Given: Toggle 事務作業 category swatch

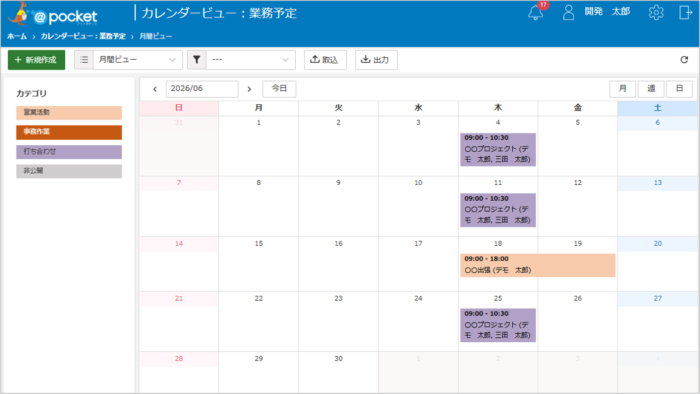Looking at the screenshot, I should (x=69, y=132).
